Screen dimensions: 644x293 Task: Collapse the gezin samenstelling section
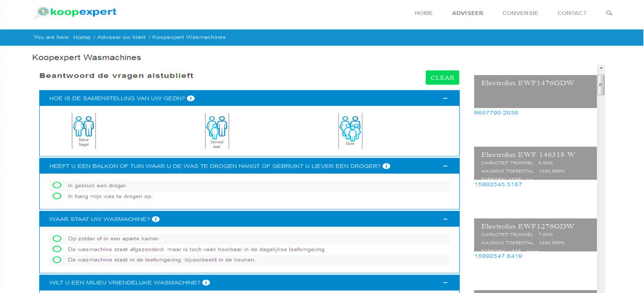point(445,98)
